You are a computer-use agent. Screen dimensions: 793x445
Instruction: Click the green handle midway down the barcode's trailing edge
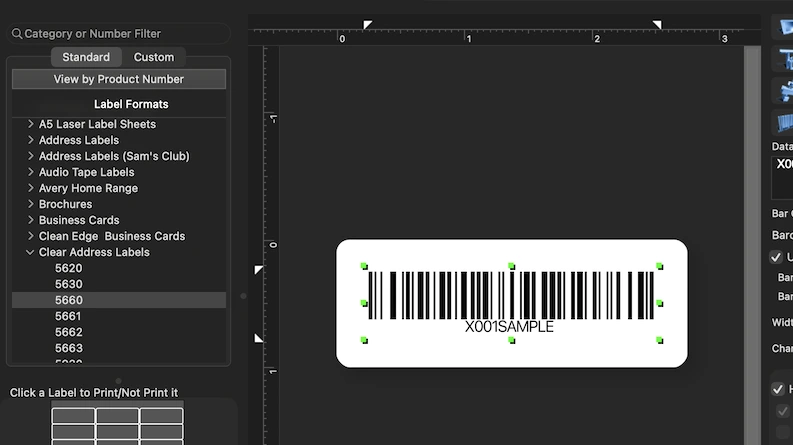click(x=659, y=303)
